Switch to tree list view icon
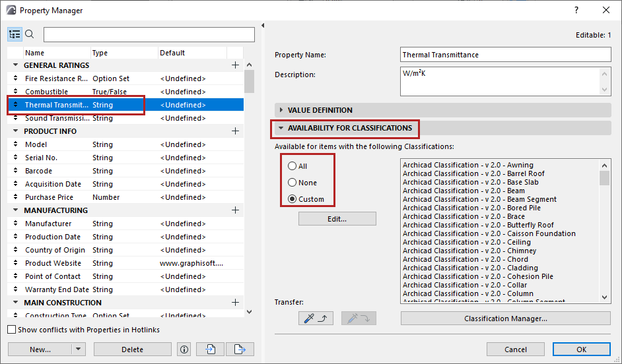 [x=15, y=34]
